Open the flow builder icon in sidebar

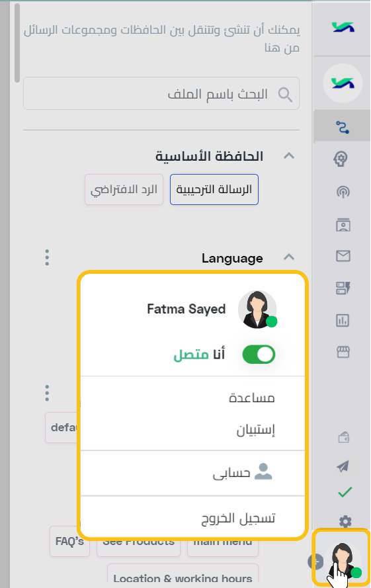point(343,127)
